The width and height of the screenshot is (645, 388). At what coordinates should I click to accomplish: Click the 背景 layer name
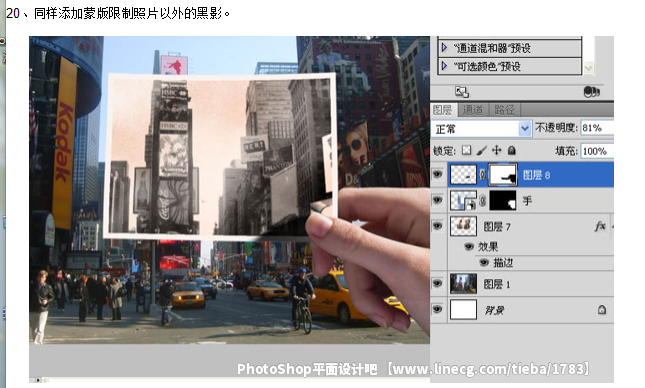pos(494,310)
